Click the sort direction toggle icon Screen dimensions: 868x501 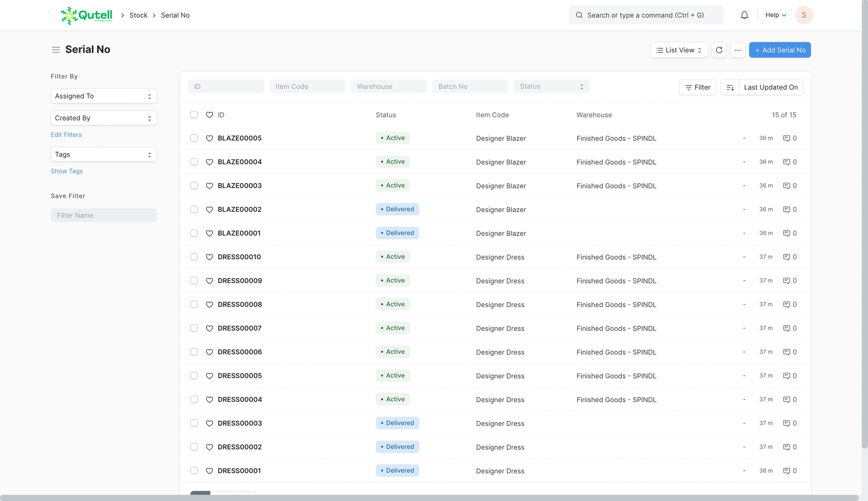[x=730, y=87]
